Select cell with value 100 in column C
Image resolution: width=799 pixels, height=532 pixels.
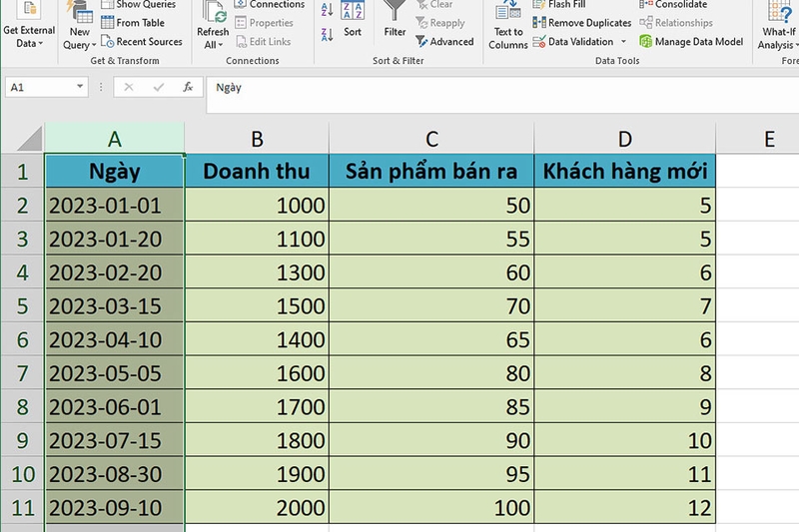[x=431, y=508]
